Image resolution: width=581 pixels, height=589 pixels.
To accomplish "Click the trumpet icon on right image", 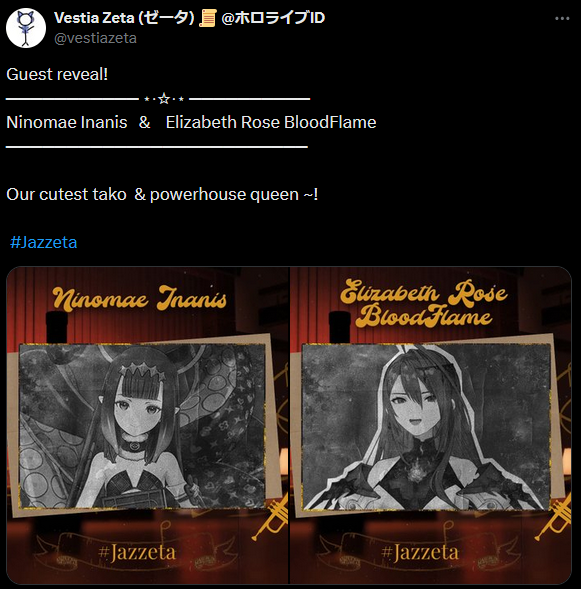I will coord(553,517).
